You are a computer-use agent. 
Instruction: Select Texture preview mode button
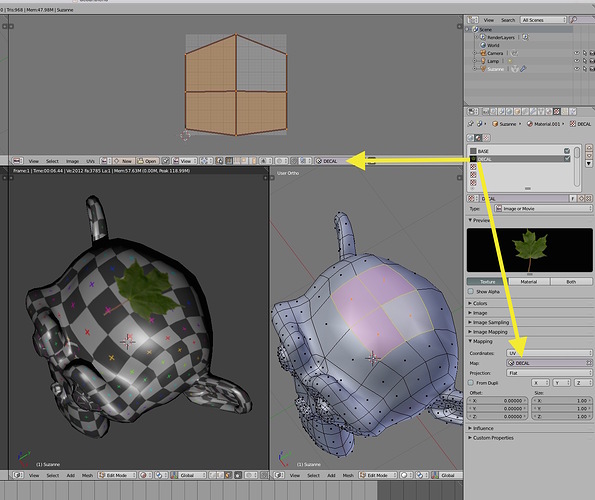point(488,281)
